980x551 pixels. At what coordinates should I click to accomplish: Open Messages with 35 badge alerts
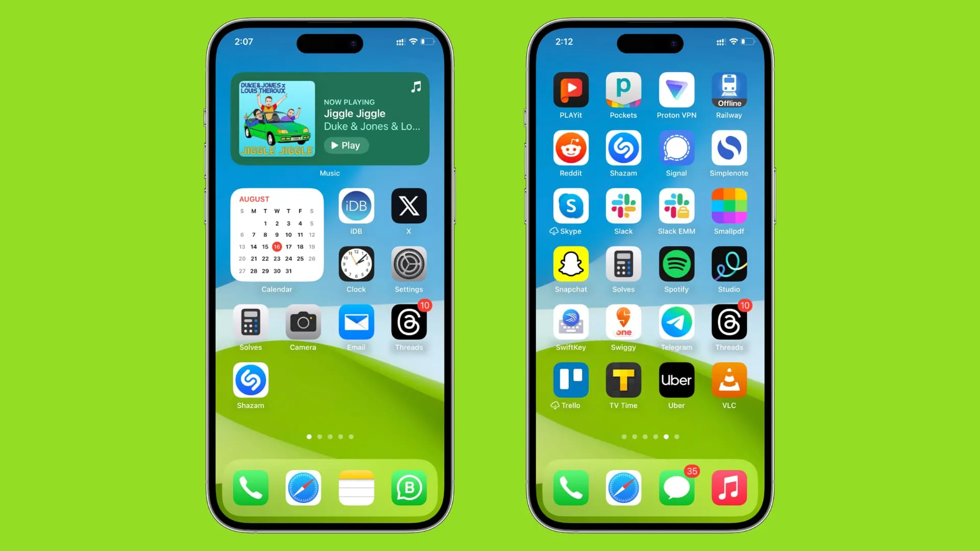click(676, 489)
